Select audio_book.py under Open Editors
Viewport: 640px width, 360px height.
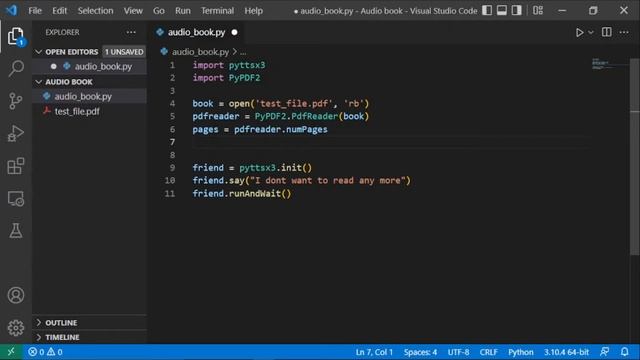point(90,66)
